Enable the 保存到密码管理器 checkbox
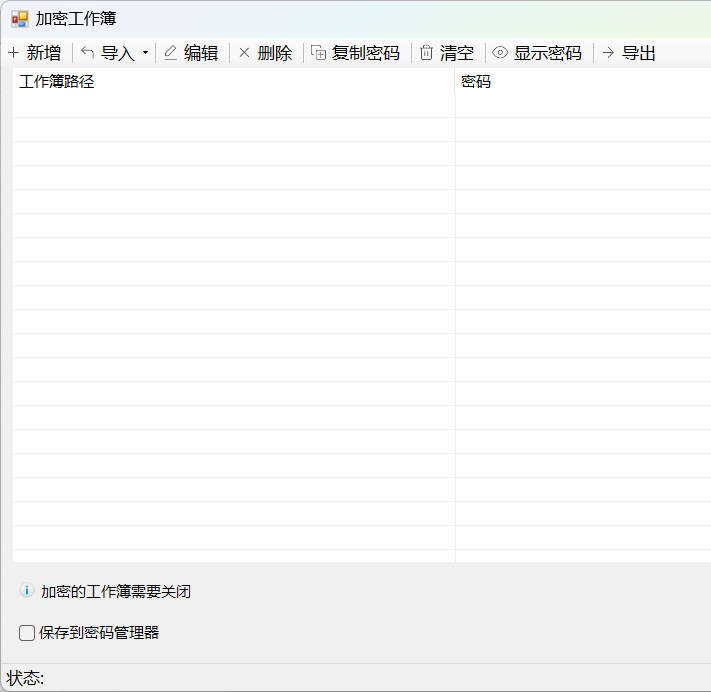The height and width of the screenshot is (692, 711). [27, 632]
